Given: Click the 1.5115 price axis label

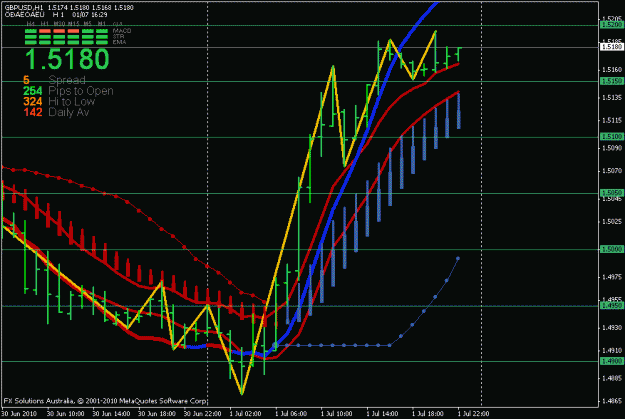Looking at the screenshot, I should (x=612, y=120).
